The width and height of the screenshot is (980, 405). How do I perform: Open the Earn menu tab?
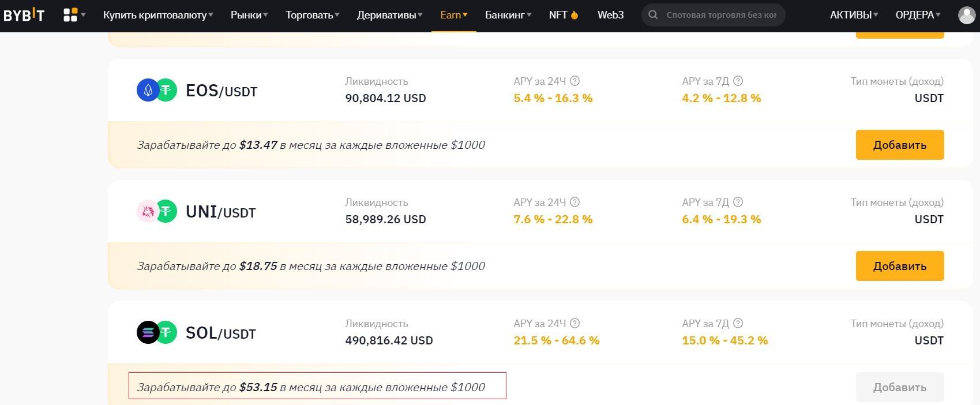click(x=453, y=15)
